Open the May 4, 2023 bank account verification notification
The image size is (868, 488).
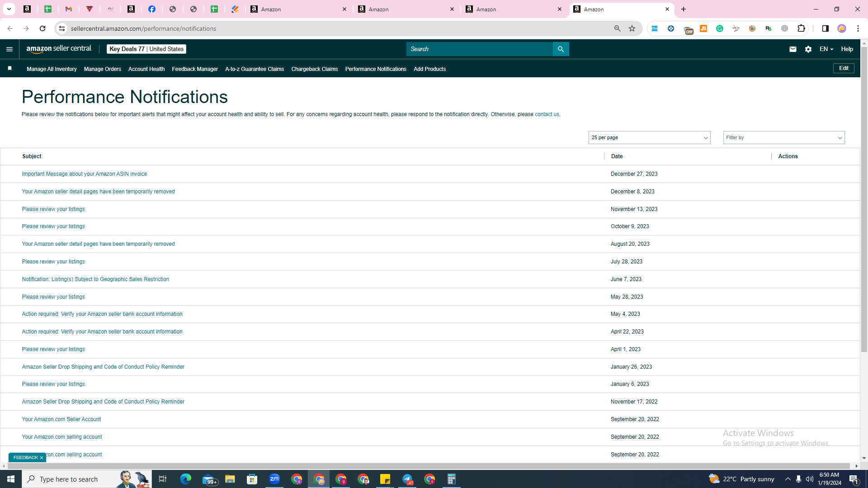coord(102,314)
